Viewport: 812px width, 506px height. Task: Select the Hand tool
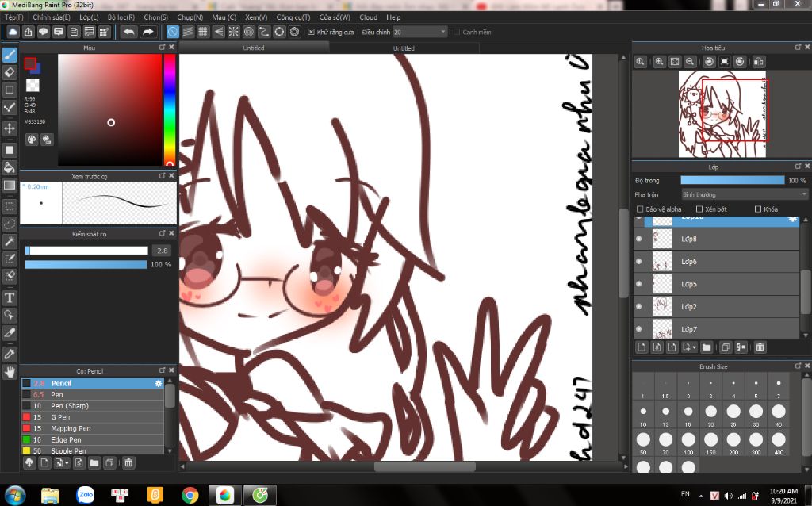(x=10, y=371)
